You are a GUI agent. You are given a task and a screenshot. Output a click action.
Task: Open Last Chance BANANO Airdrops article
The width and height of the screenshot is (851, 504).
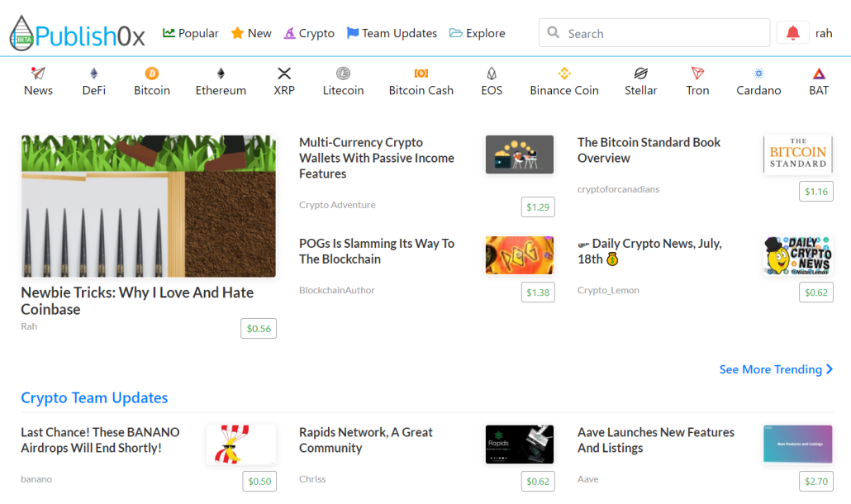(101, 440)
